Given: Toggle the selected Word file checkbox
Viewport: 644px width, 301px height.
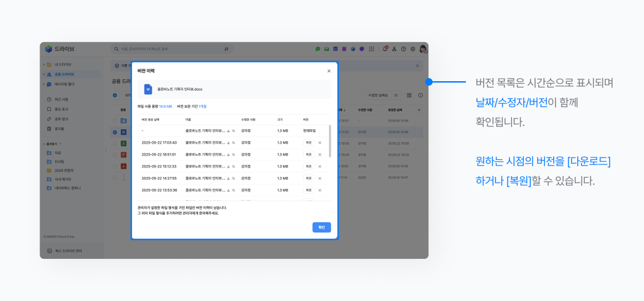Looking at the screenshot, I should [x=114, y=132].
